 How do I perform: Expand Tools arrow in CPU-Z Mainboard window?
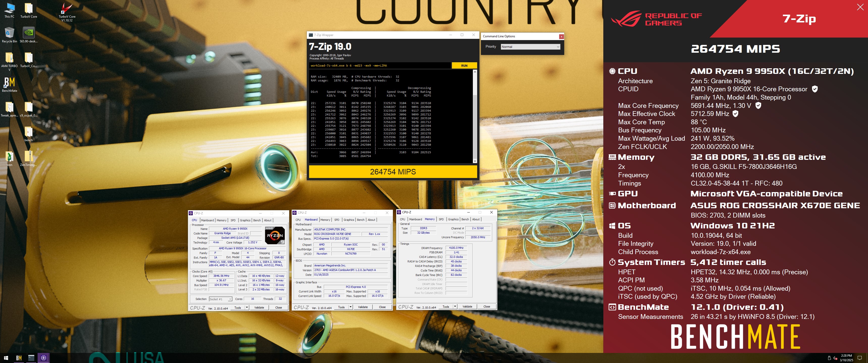[x=351, y=307]
